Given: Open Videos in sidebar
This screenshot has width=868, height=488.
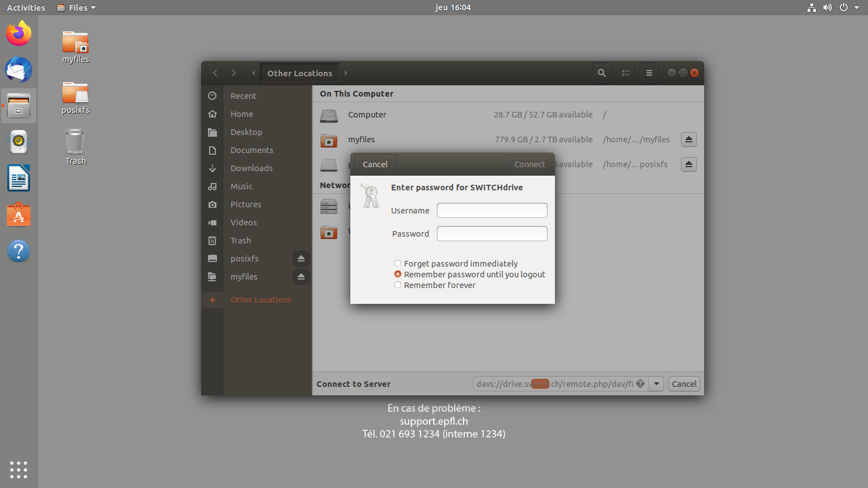Looking at the screenshot, I should pyautogui.click(x=257, y=223).
